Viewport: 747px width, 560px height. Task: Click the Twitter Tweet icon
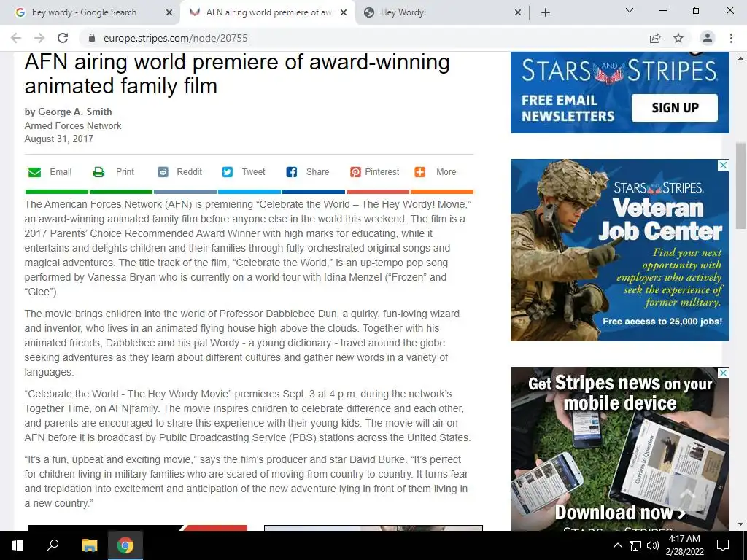tap(228, 172)
